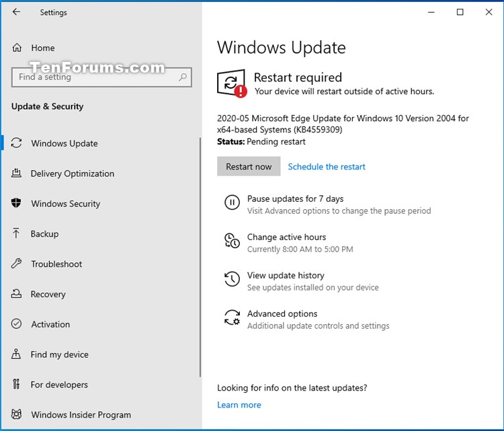Click the For developers tools icon
Image resolution: width=504 pixels, height=431 pixels.
[x=16, y=384]
